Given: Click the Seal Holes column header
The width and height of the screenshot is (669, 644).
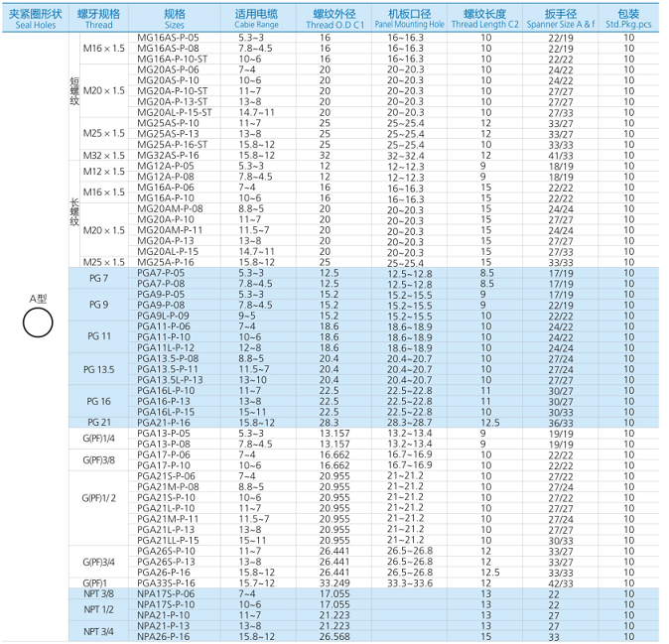Looking at the screenshot, I should tap(36, 19).
